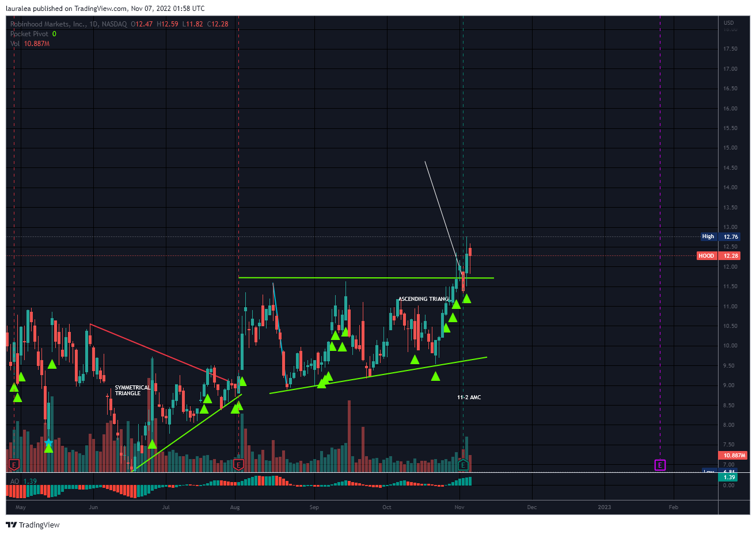Select the SYMMETRICAL TRIANGLE text annotation

click(x=132, y=390)
